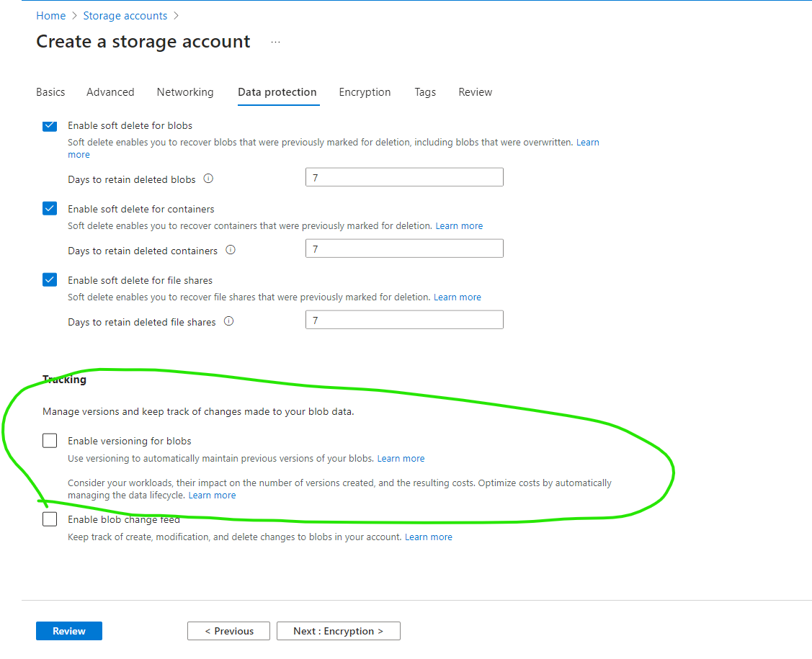
Task: Switch to the Advanced tab
Action: tap(110, 92)
